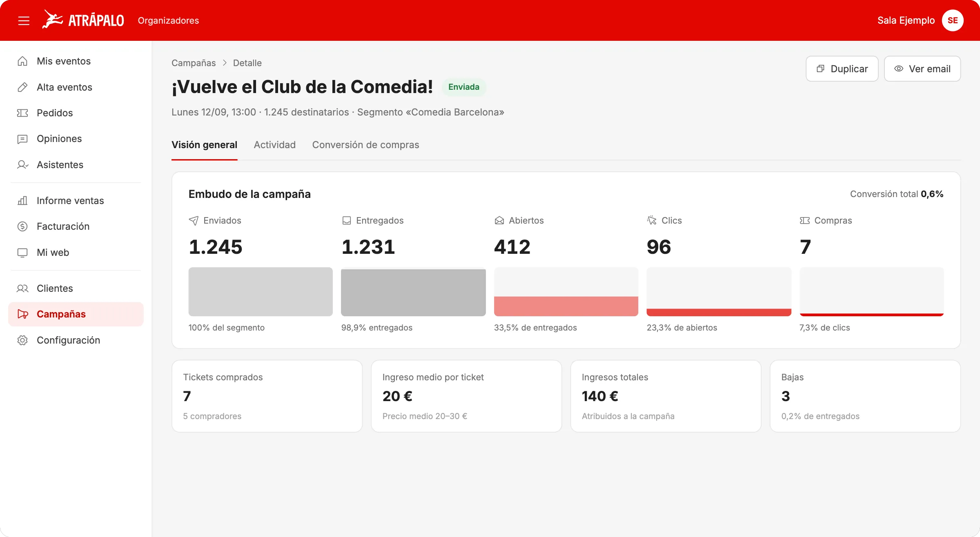980x537 pixels.
Task: Click the Configuración gear icon
Action: point(22,340)
